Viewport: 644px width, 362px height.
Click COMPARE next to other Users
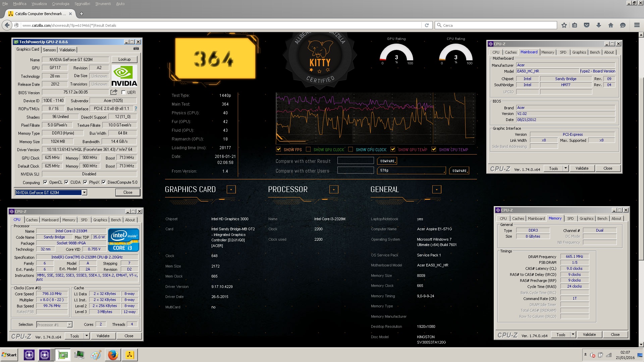click(x=459, y=171)
